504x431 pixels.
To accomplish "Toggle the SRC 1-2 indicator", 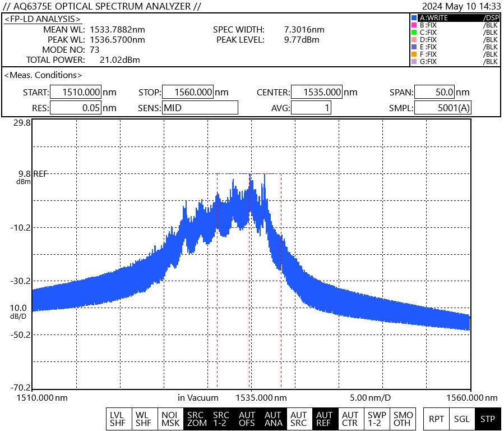I will [x=222, y=419].
